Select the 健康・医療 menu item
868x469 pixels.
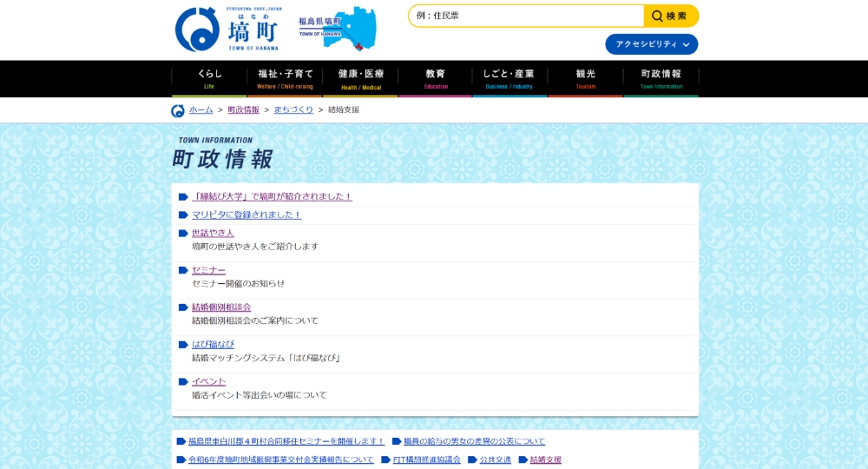[360, 79]
